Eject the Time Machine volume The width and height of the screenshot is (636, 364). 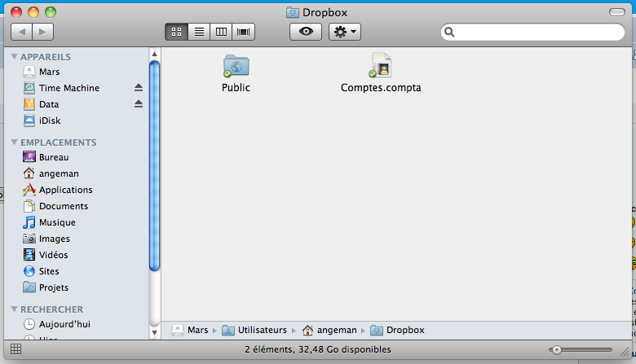click(x=139, y=87)
